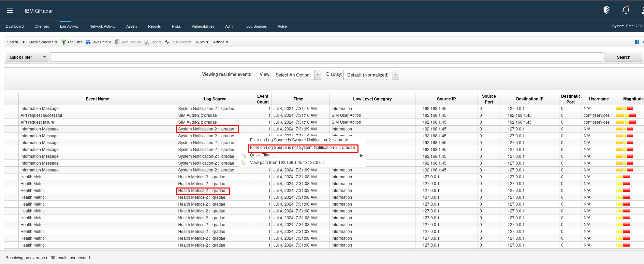Click the 'Viewing real time events' text
The height and width of the screenshot is (264, 644).
226,74
